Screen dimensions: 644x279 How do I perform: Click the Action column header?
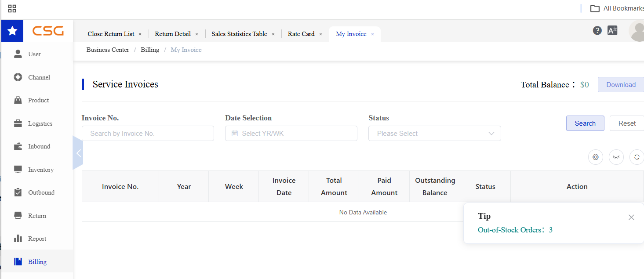(x=577, y=186)
